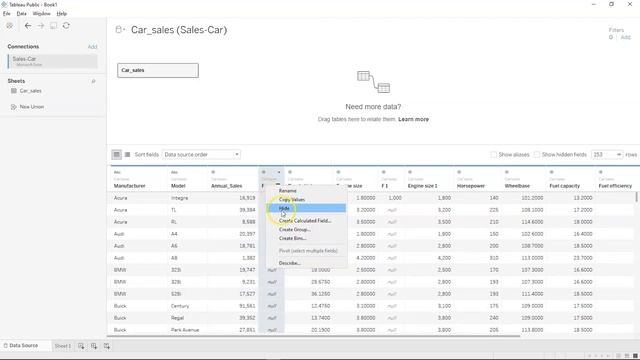Screen dimensions: 640x360
Task: Open the Window menu
Action: [41, 13]
